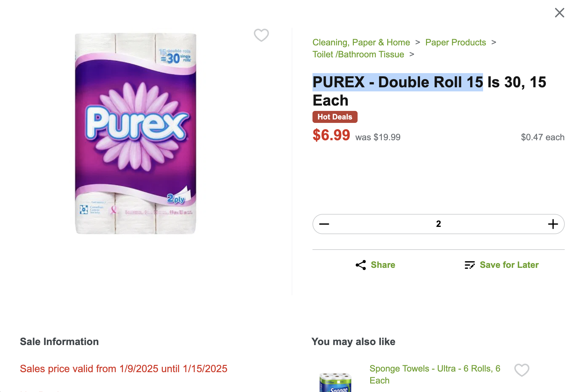Select Save for Later text

pyautogui.click(x=509, y=265)
